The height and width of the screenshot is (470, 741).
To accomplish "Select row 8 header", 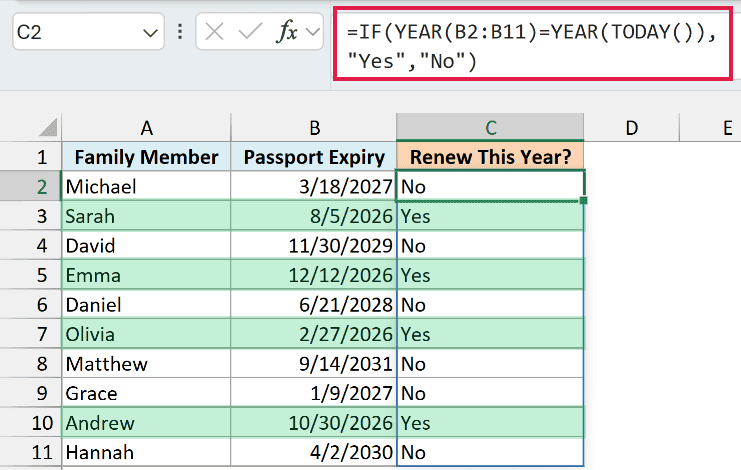I will [31, 364].
